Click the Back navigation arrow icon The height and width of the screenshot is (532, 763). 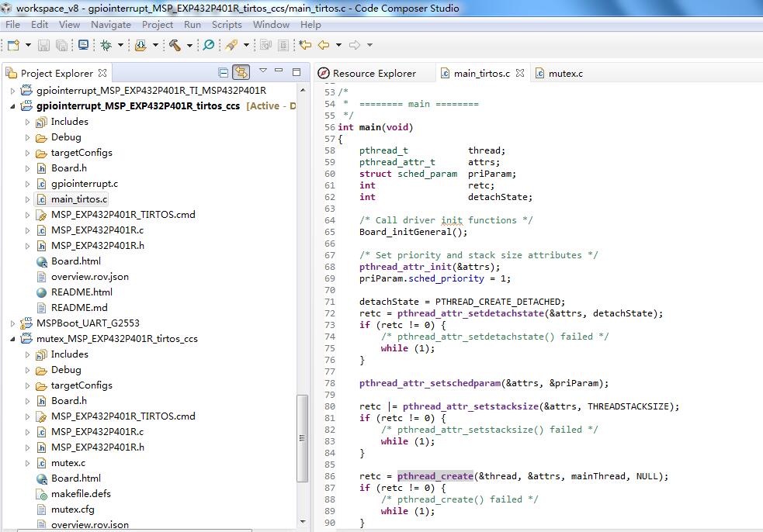(x=324, y=45)
